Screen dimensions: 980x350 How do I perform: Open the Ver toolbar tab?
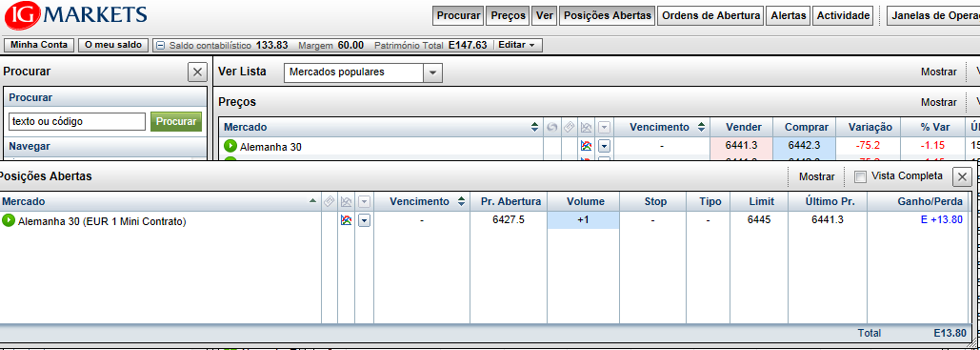click(545, 15)
